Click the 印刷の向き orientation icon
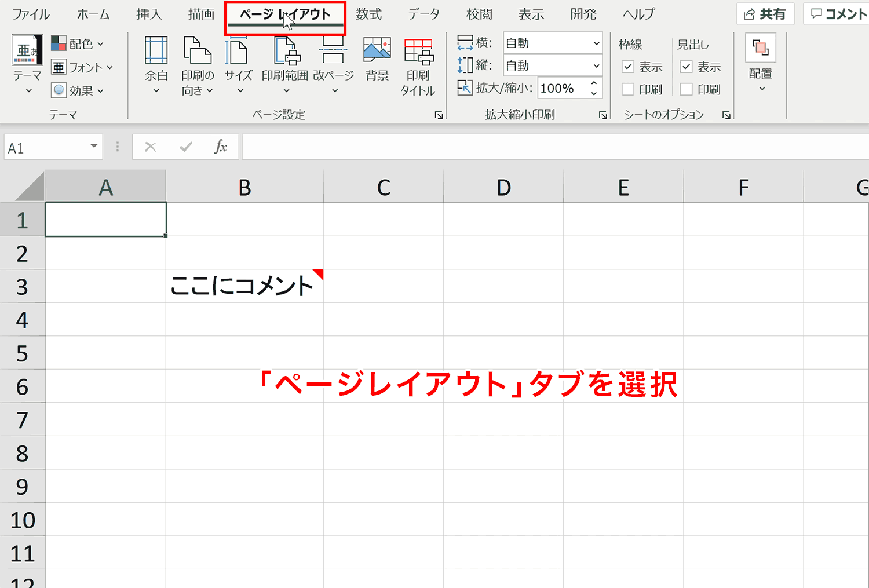This screenshot has height=588, width=869. point(198,50)
